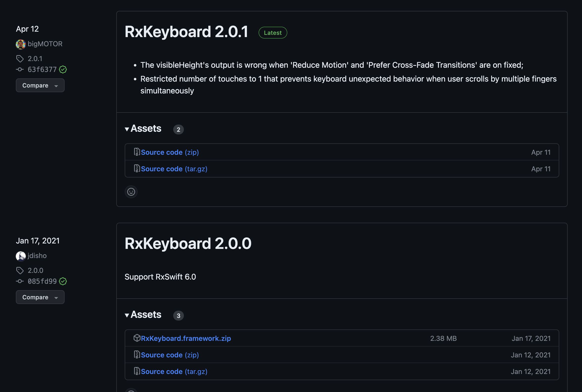Image resolution: width=582 pixels, height=392 pixels.
Task: Download the 2.0.1 Source code (tar.gz)
Action: pos(174,169)
